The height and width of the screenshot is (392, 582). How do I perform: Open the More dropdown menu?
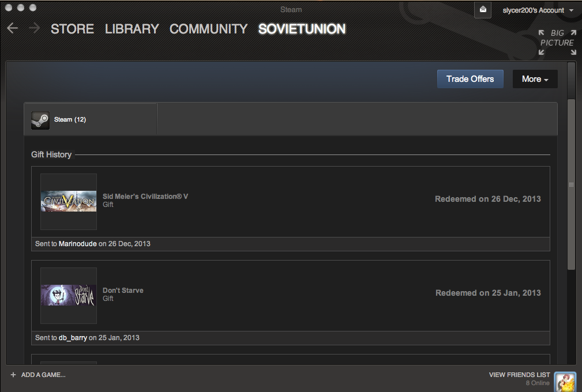click(x=535, y=79)
